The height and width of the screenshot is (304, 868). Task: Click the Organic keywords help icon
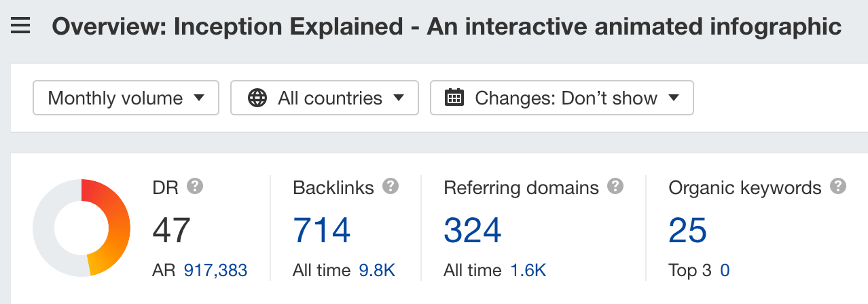(x=838, y=187)
